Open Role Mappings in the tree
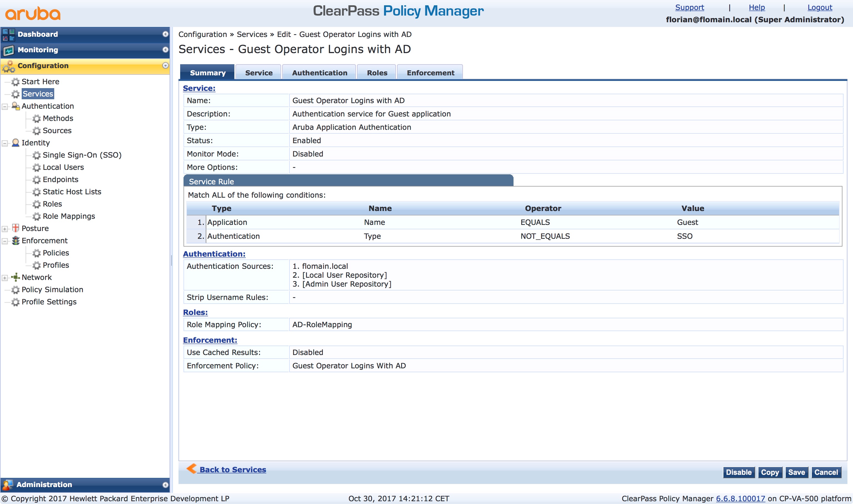 pyautogui.click(x=69, y=216)
